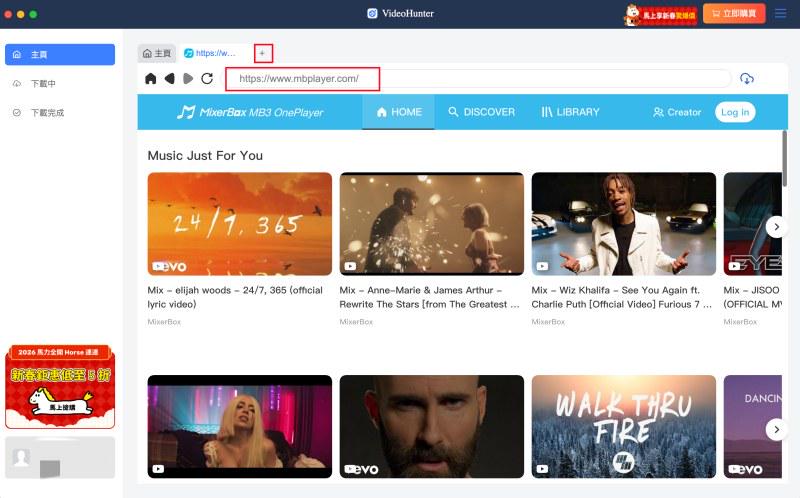Image resolution: width=800 pixels, height=498 pixels.
Task: Select 主頁 in the left sidebar
Action: click(x=60, y=55)
